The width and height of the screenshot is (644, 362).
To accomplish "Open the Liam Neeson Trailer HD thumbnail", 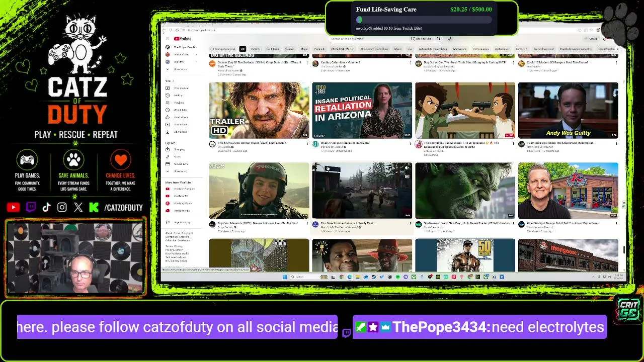I will point(259,111).
